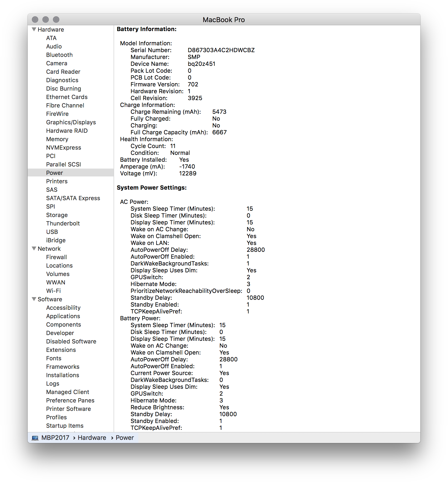Select NVMExpress in the sidebar
This screenshot has width=448, height=482.
[64, 147]
